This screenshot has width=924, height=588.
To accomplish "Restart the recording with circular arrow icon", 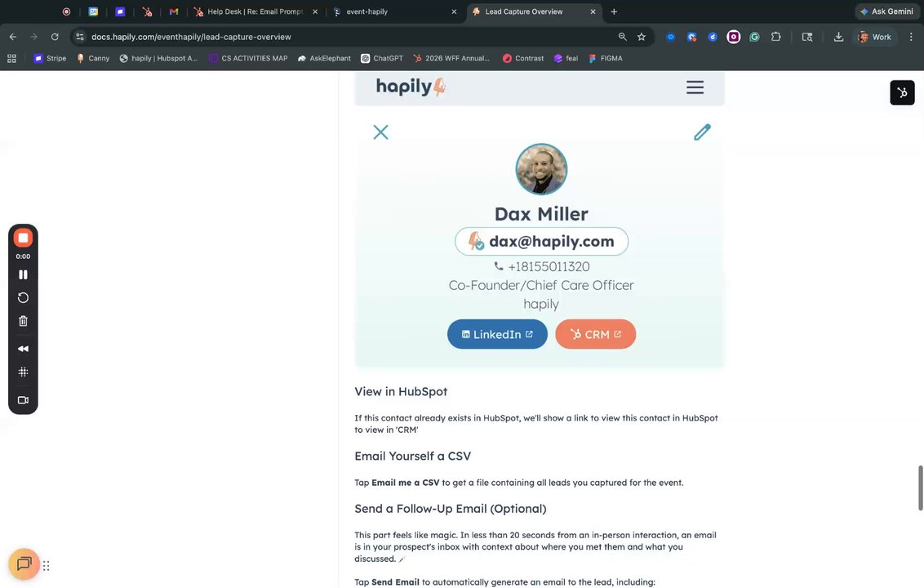I will 23,298.
